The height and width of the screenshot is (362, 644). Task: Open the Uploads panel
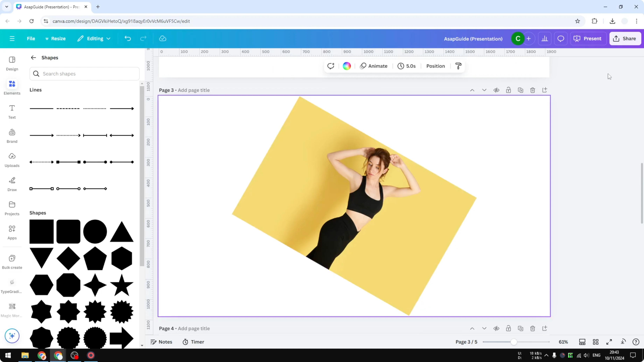point(12,160)
